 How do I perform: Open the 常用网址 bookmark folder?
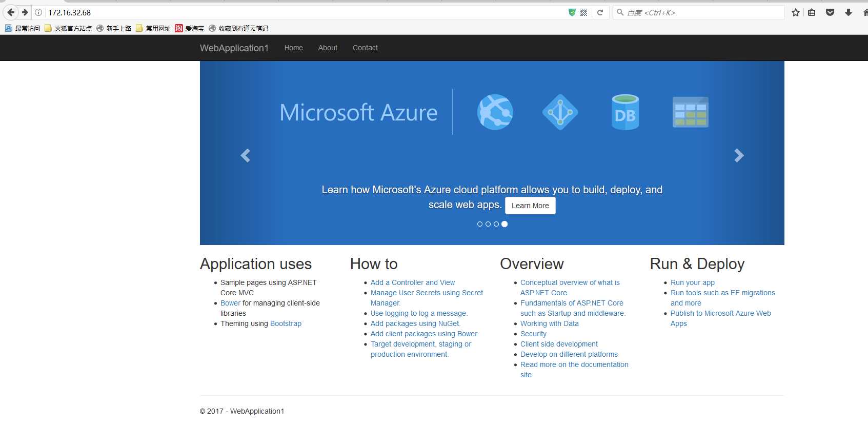pos(153,28)
